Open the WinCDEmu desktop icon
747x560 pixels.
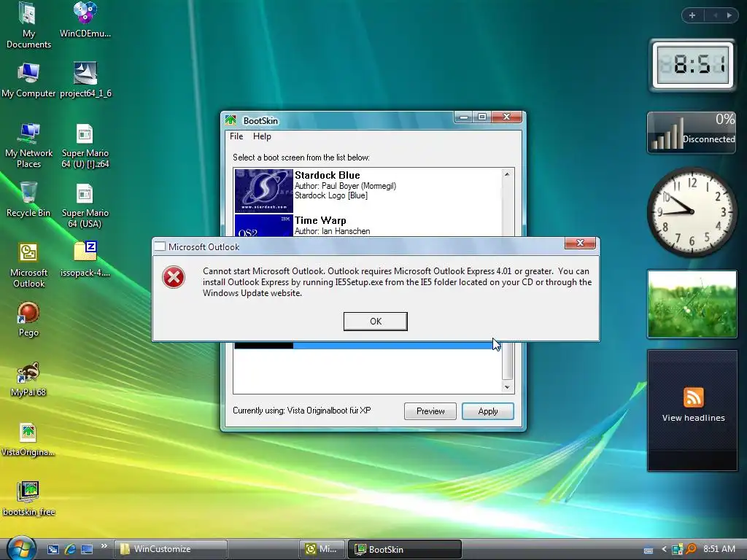85,20
